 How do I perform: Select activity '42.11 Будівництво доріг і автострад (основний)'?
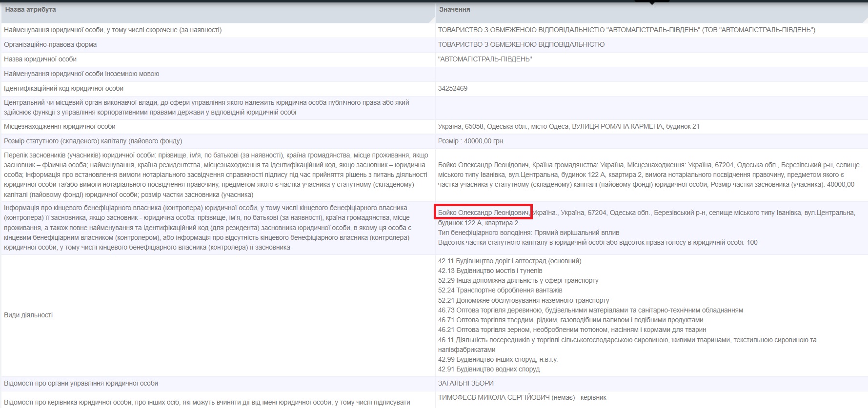pos(509,261)
